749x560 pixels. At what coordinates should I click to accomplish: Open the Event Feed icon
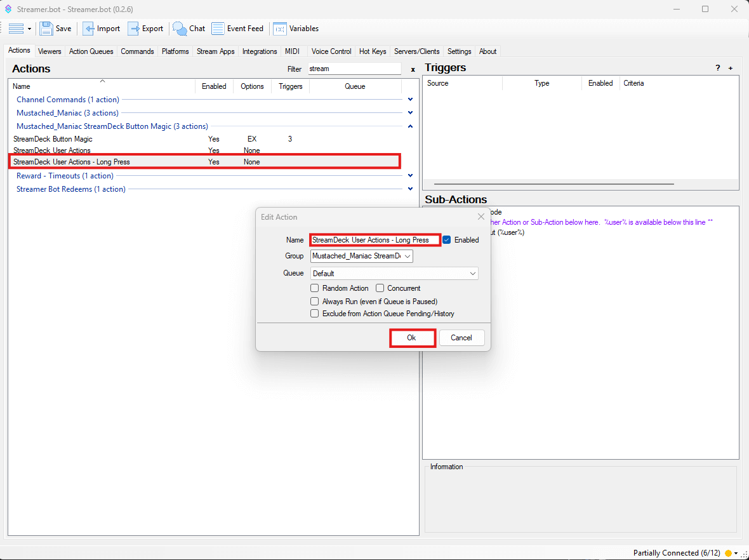(x=218, y=29)
